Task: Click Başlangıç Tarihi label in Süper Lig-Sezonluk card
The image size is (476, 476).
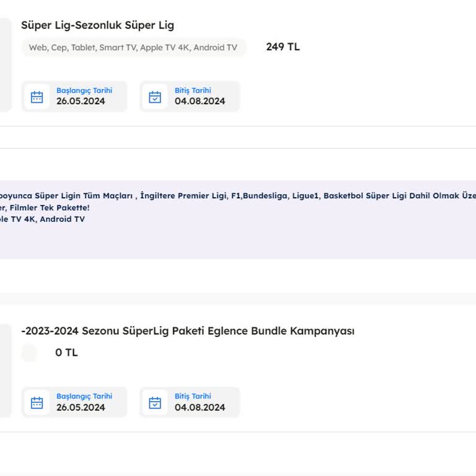Action: point(84,90)
